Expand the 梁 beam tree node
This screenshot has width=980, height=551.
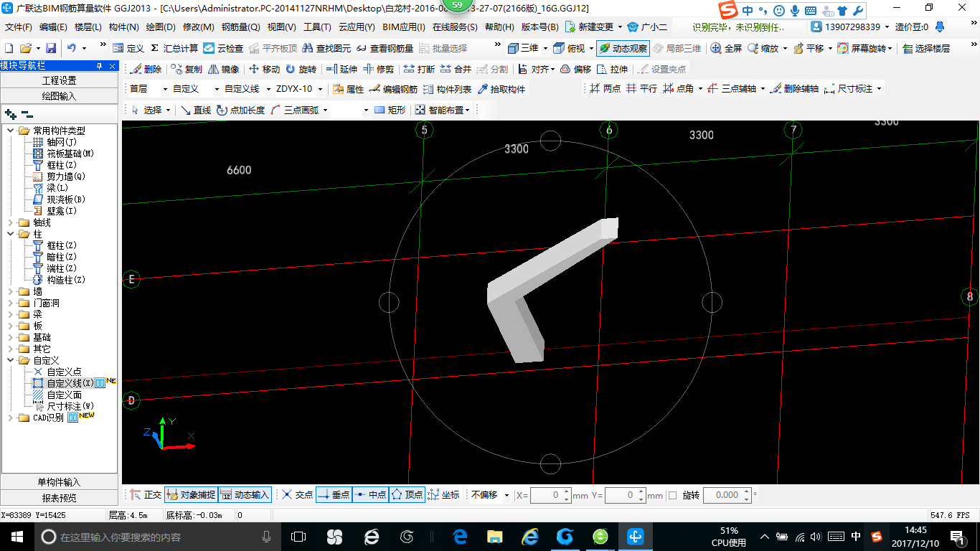click(11, 314)
